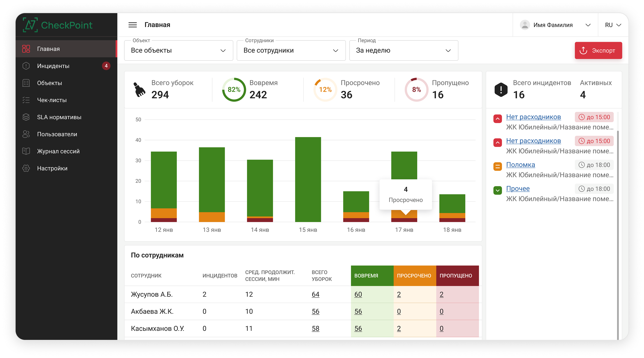The width and height of the screenshot is (644, 358).
Task: Open Жусупов А.Б. Просрочено value 2
Action: pyautogui.click(x=399, y=294)
